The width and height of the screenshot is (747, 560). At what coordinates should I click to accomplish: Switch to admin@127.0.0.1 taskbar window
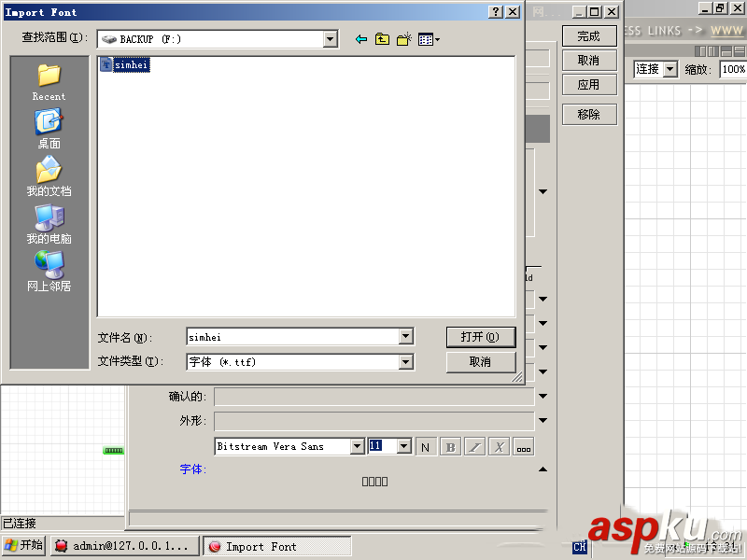tap(125, 546)
